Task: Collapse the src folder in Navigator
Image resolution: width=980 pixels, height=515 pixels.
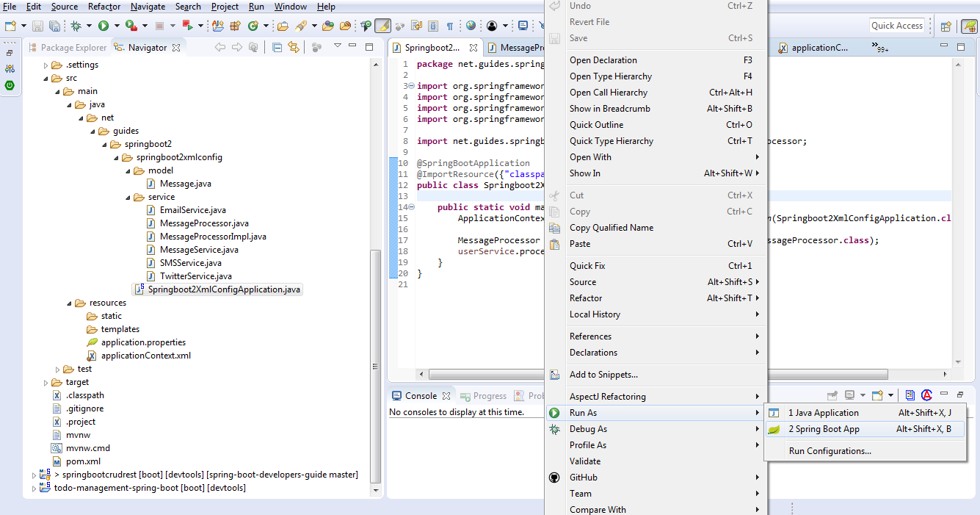Action: (x=46, y=78)
